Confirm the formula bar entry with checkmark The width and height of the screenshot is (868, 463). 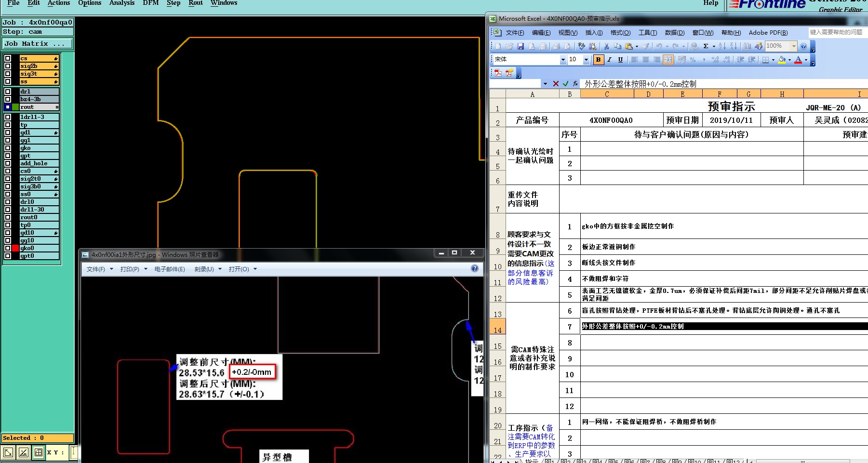[x=565, y=84]
